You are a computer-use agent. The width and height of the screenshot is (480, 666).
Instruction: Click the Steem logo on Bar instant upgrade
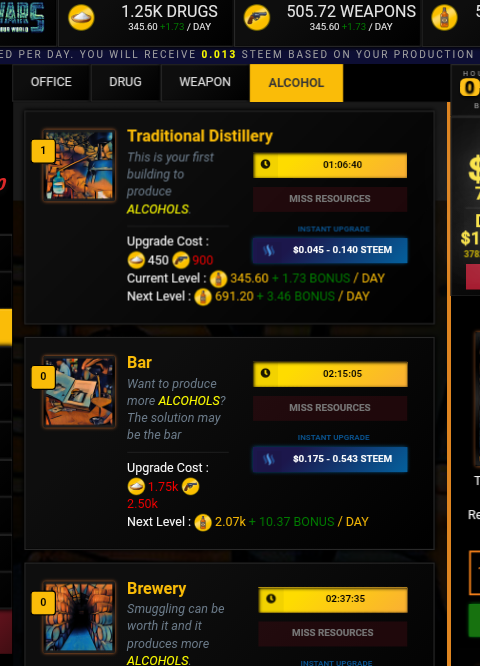point(268,459)
